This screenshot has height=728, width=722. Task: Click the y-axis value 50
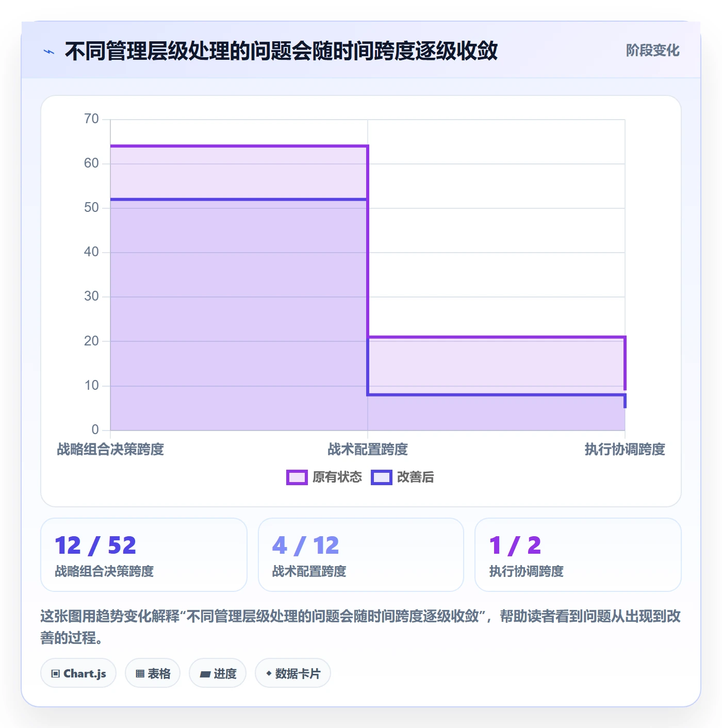(x=91, y=208)
